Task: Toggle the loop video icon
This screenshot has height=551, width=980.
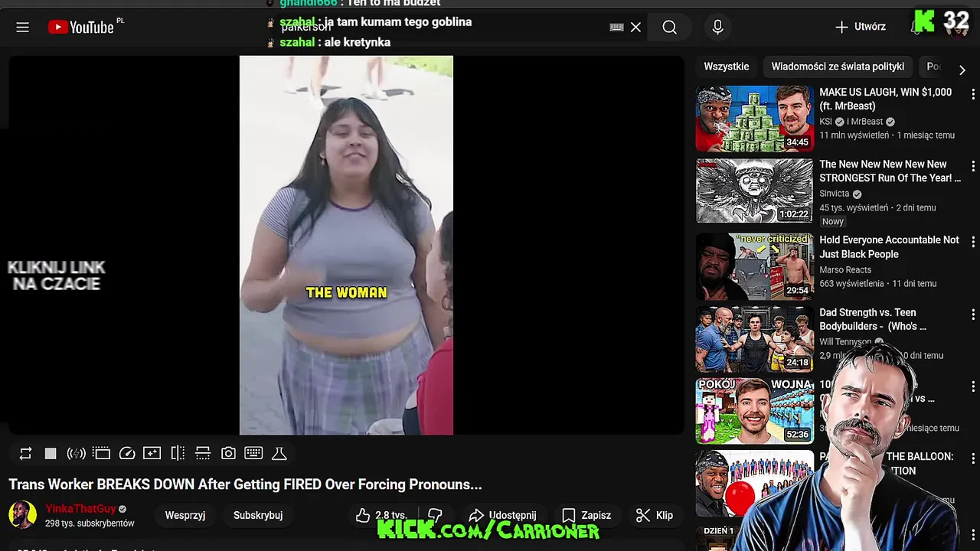Action: point(25,453)
